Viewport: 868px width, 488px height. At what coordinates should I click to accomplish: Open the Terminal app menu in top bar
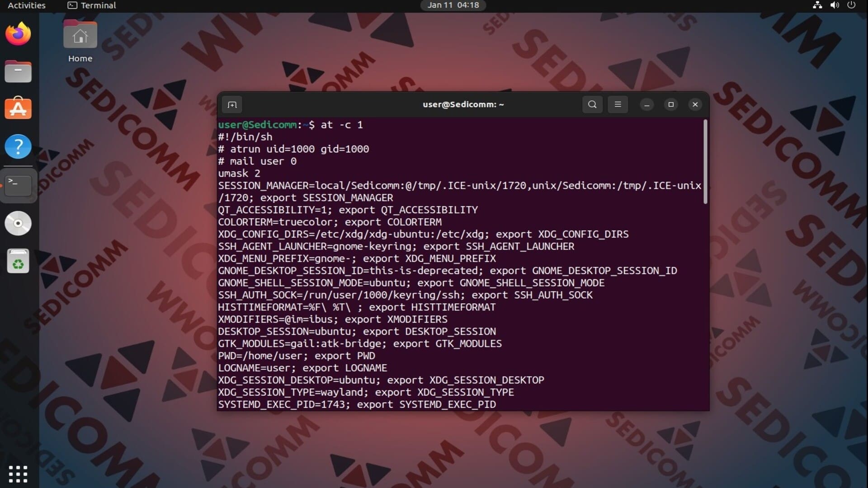92,5
